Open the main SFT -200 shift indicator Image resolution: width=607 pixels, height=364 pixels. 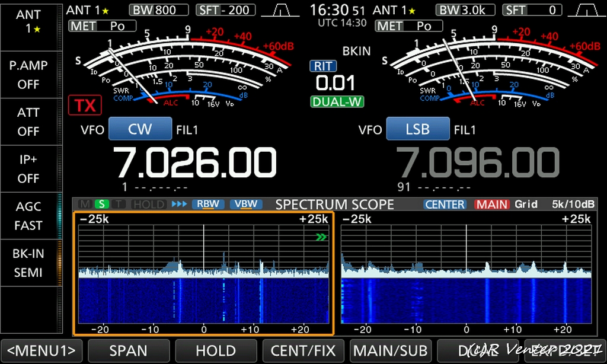pos(226,10)
